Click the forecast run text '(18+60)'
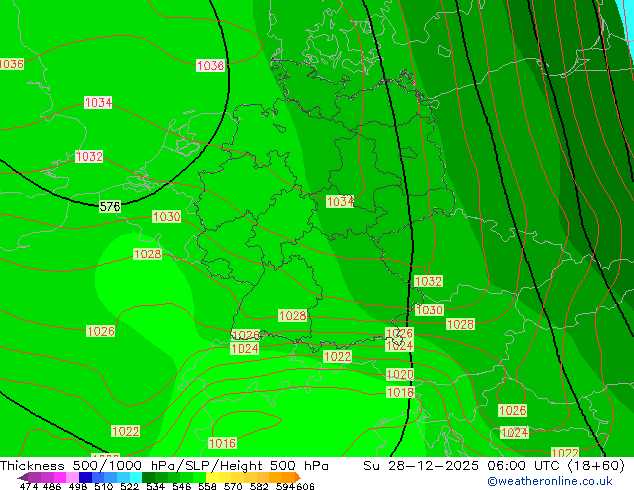 click(x=596, y=466)
